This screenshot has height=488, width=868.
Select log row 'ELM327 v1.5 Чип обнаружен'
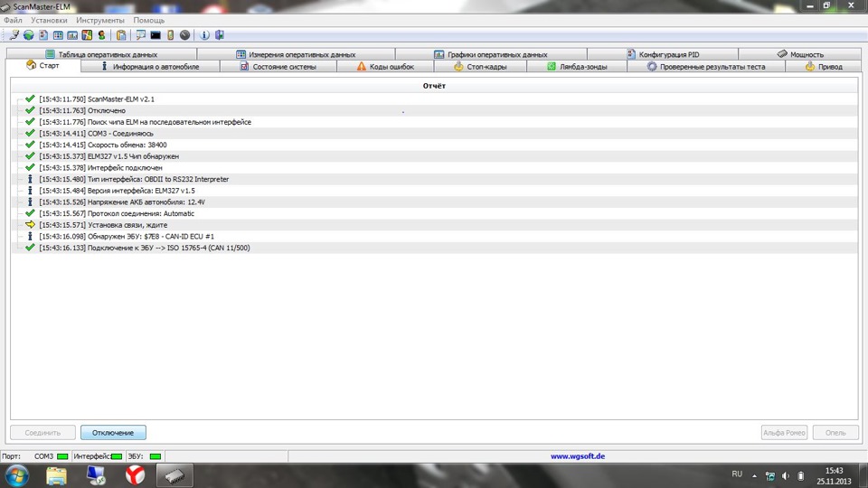click(x=434, y=156)
